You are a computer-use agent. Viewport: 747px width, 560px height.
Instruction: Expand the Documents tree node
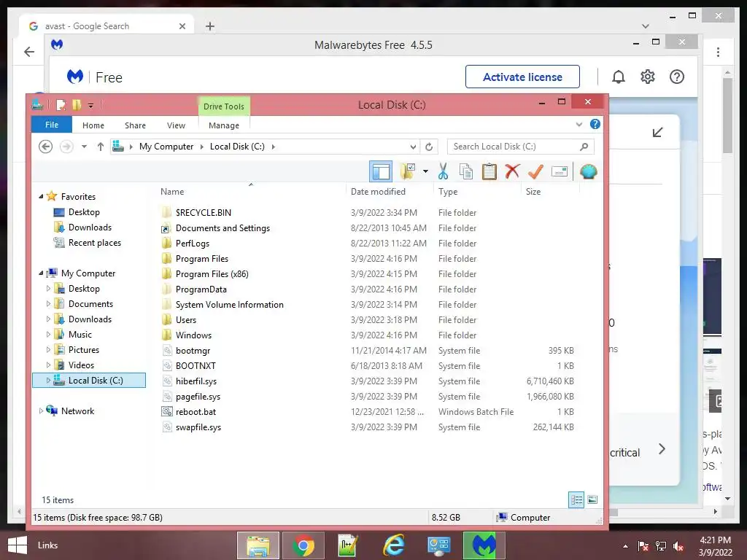(48, 304)
